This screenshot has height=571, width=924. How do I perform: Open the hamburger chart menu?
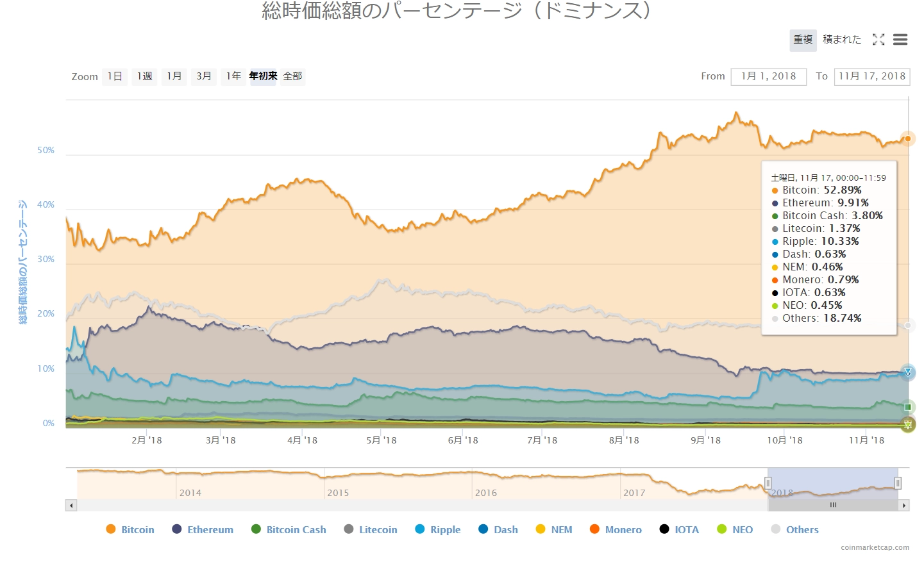pos(900,40)
